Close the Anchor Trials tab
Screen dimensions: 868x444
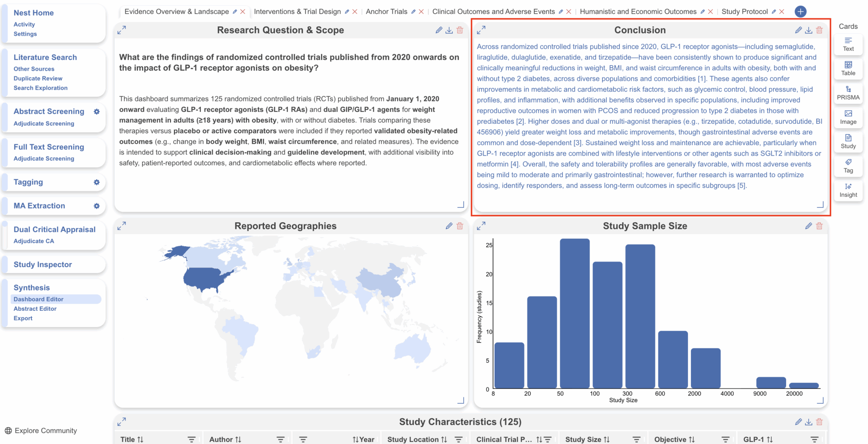421,12
